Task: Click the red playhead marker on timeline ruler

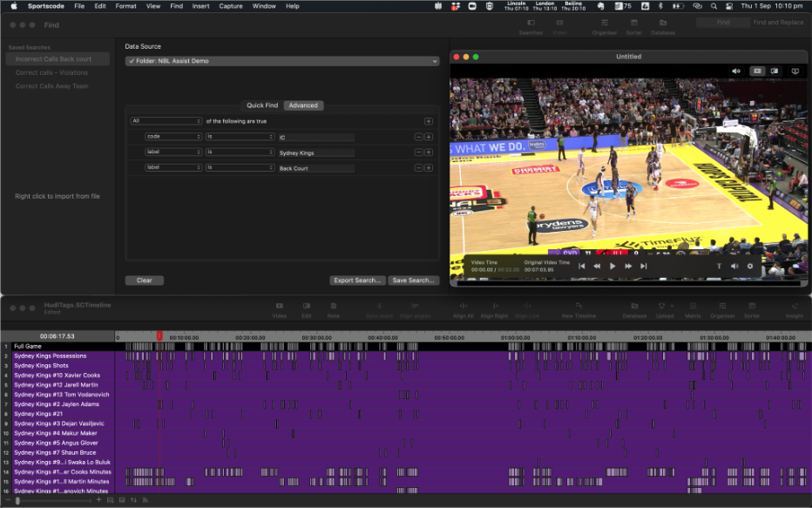Action: click(x=159, y=335)
